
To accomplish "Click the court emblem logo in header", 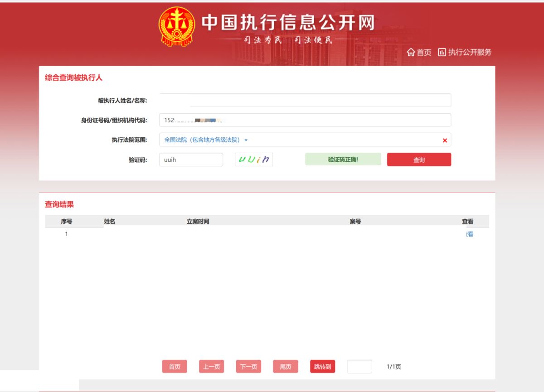I will coord(176,26).
